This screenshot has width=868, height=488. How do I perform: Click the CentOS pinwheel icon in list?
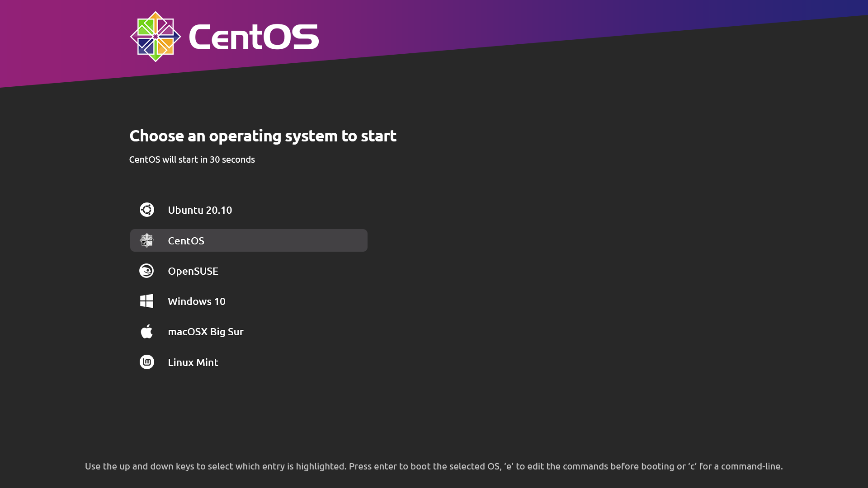pyautogui.click(x=147, y=240)
